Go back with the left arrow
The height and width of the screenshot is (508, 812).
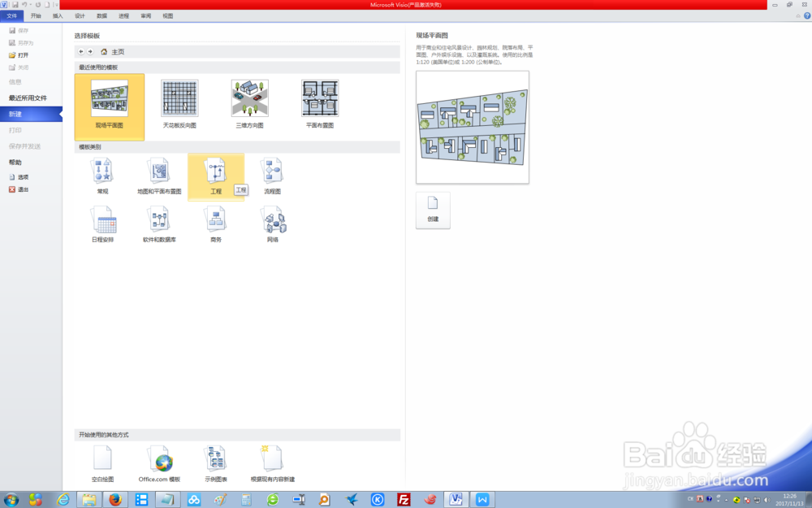(80, 51)
